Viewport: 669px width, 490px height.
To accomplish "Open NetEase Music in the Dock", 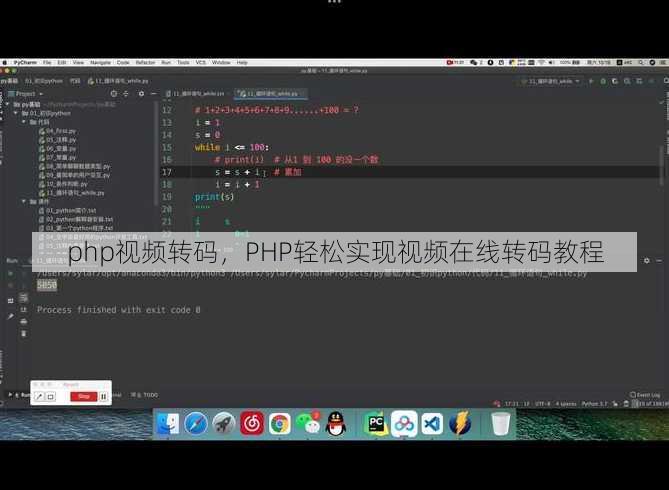I will point(252,424).
